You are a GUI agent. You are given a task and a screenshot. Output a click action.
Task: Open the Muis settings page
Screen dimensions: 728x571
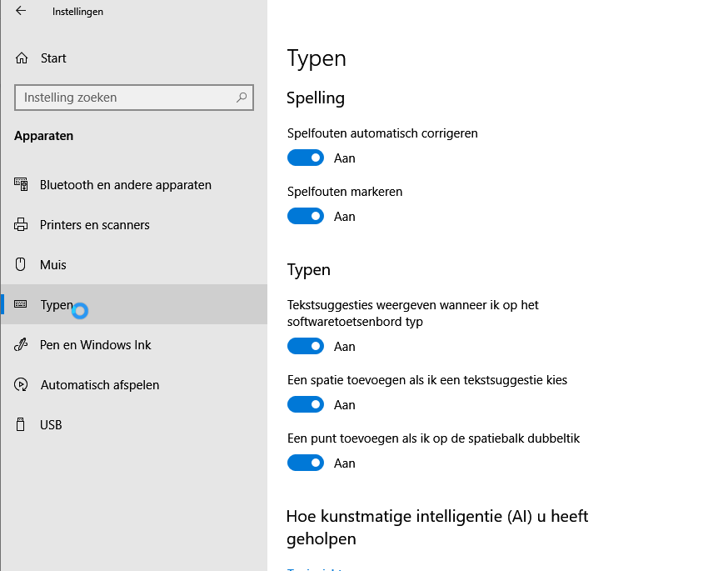53,265
